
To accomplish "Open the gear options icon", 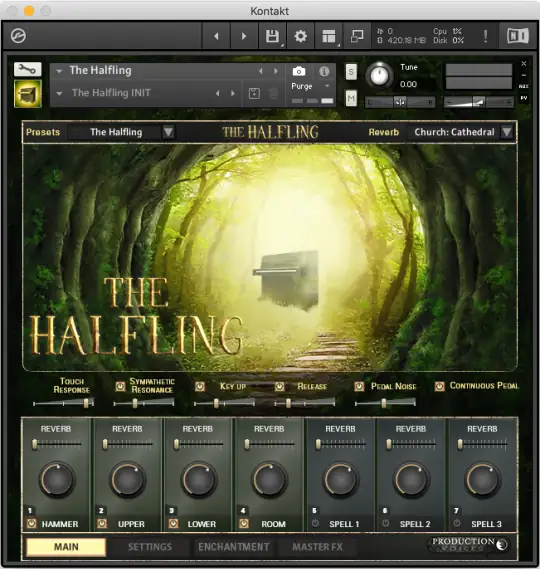I will coord(300,36).
